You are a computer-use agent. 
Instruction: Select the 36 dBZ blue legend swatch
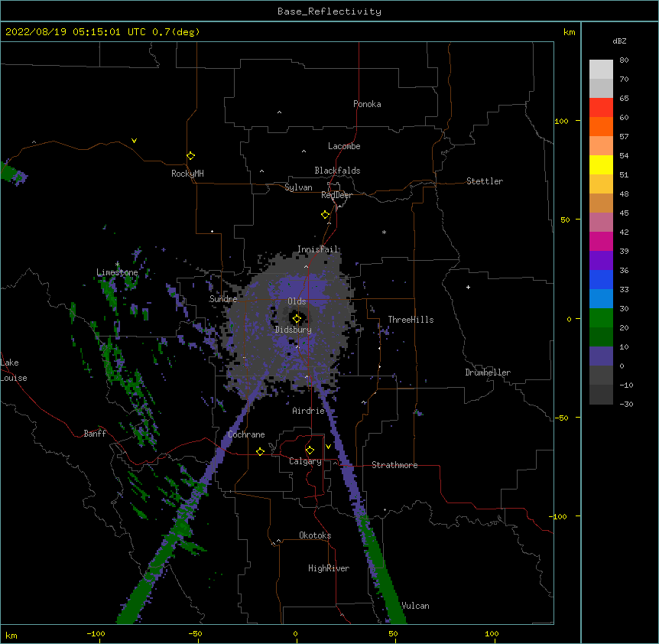click(x=601, y=279)
